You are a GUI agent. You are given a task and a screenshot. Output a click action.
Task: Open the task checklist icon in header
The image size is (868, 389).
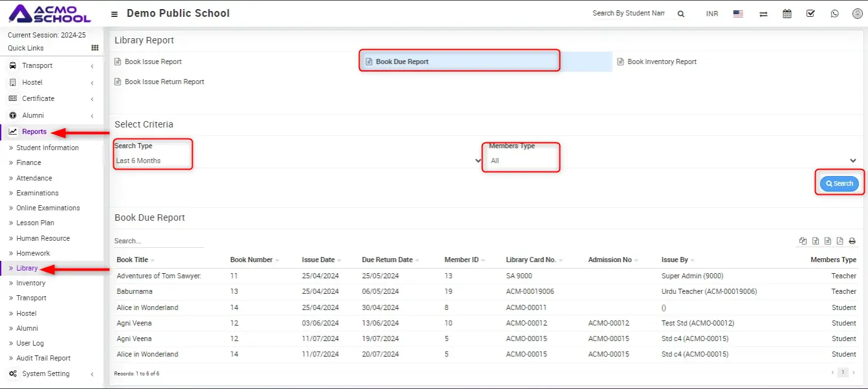coord(810,14)
